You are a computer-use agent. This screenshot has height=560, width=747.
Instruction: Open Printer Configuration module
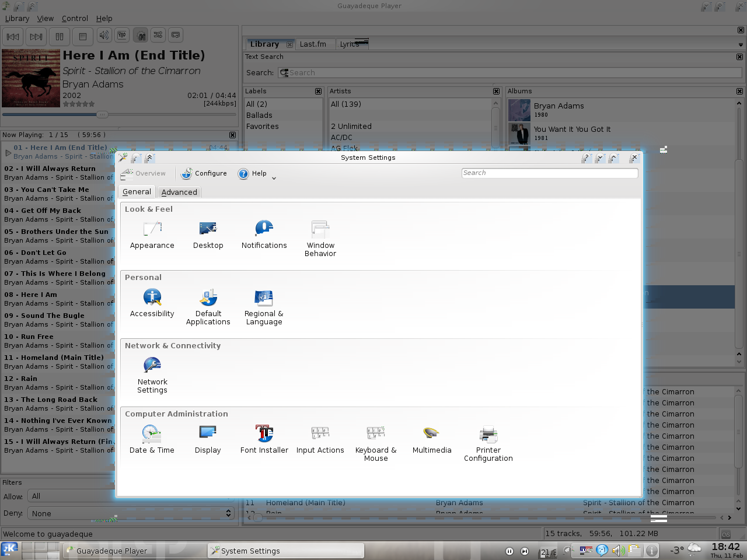[x=488, y=443]
